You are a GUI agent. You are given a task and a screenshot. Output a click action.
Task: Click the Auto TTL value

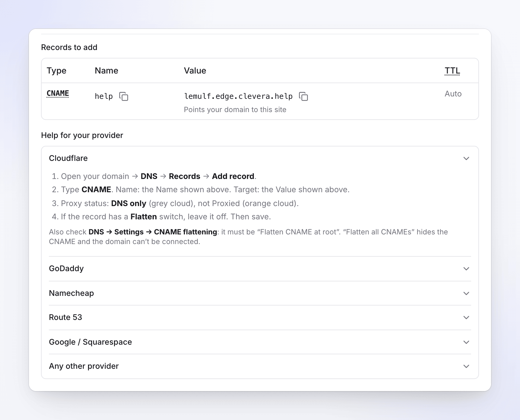click(x=453, y=94)
